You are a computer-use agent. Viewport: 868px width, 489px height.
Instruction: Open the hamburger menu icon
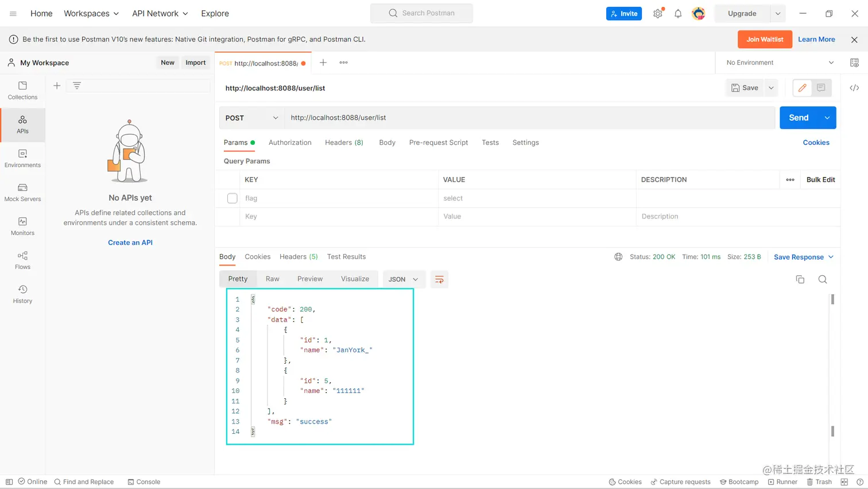(13, 13)
